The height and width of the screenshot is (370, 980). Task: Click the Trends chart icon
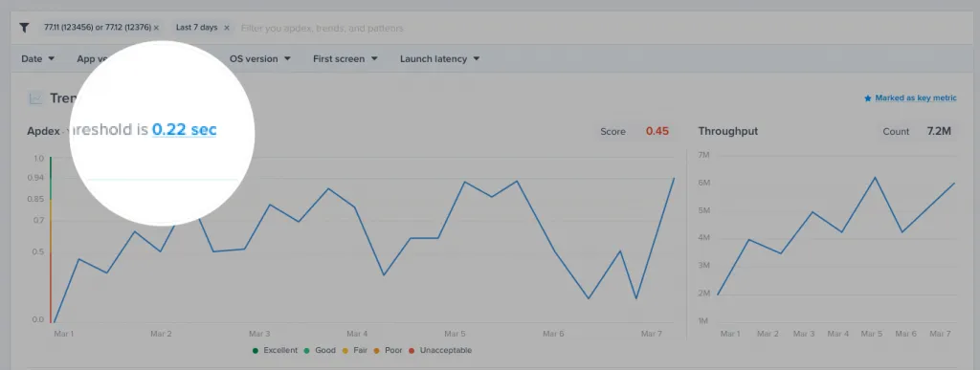pyautogui.click(x=35, y=98)
